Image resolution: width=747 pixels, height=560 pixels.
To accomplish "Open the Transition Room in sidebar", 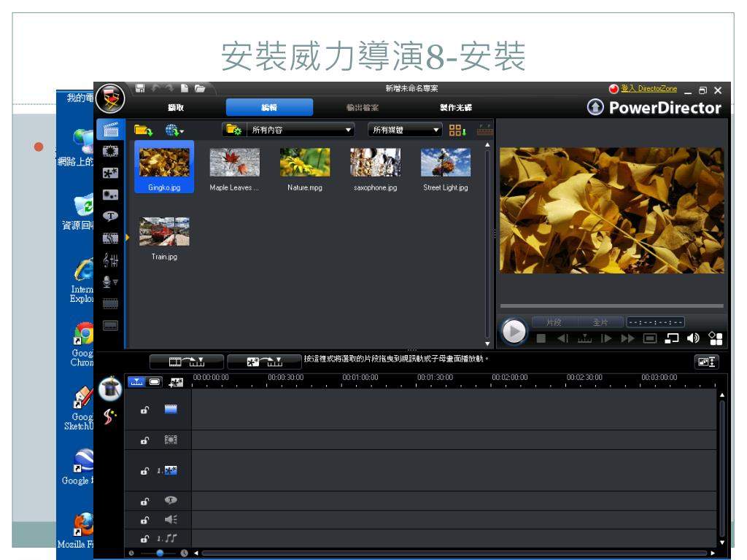I will tap(111, 238).
